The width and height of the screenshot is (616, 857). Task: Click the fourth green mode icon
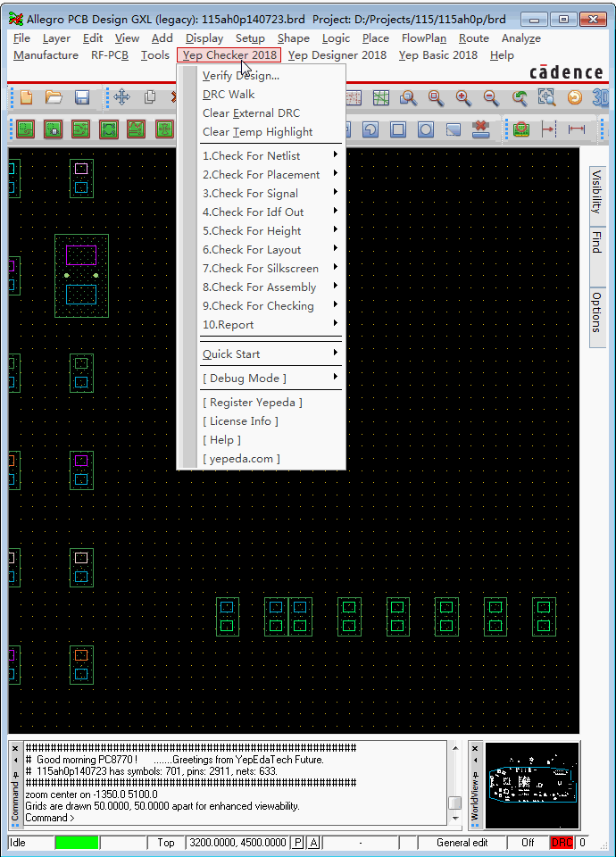[x=109, y=129]
